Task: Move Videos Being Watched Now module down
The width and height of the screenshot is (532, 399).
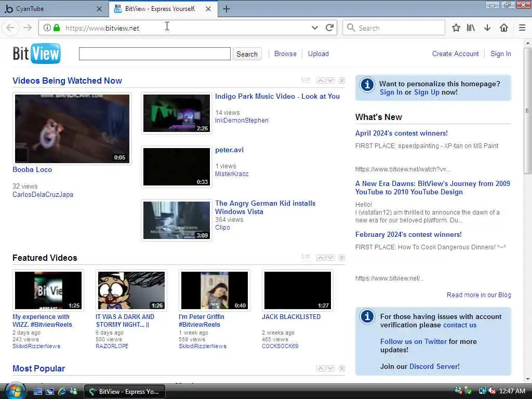Action: (330, 81)
